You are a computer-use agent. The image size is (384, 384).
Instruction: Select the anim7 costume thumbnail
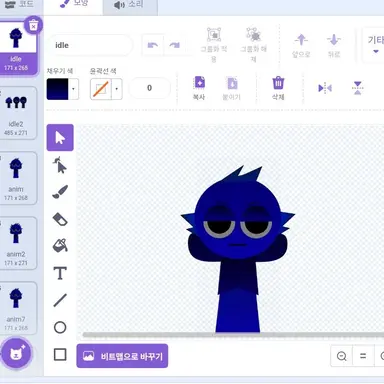point(17,308)
